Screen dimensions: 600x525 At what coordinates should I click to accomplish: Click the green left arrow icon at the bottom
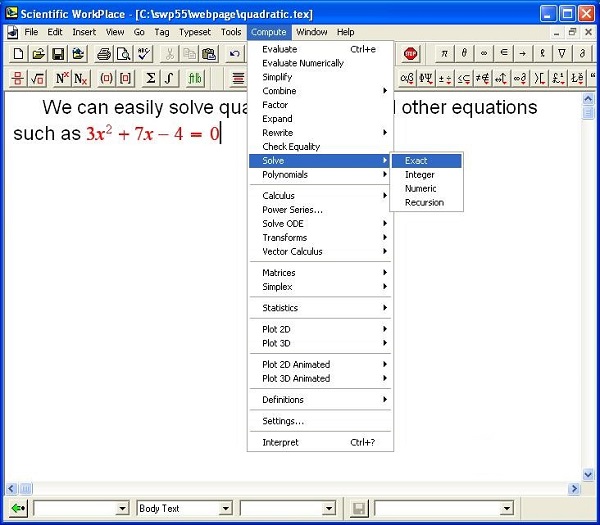pos(18,509)
